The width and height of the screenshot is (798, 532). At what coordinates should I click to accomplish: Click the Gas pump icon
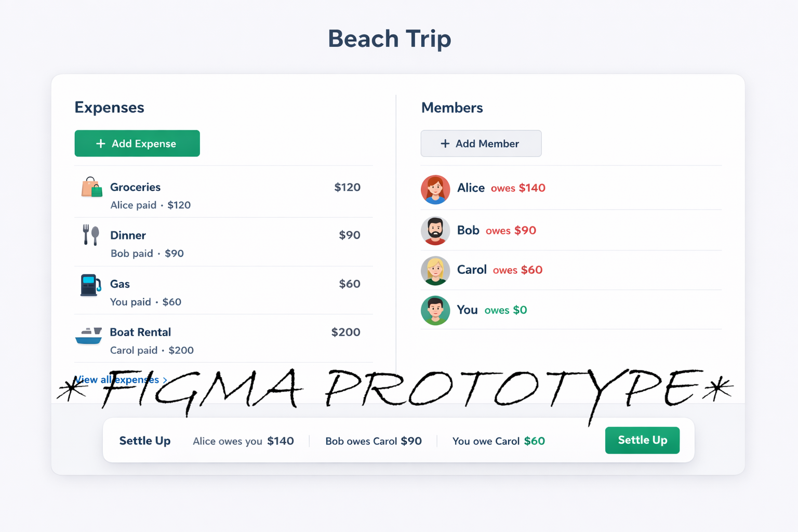90,285
